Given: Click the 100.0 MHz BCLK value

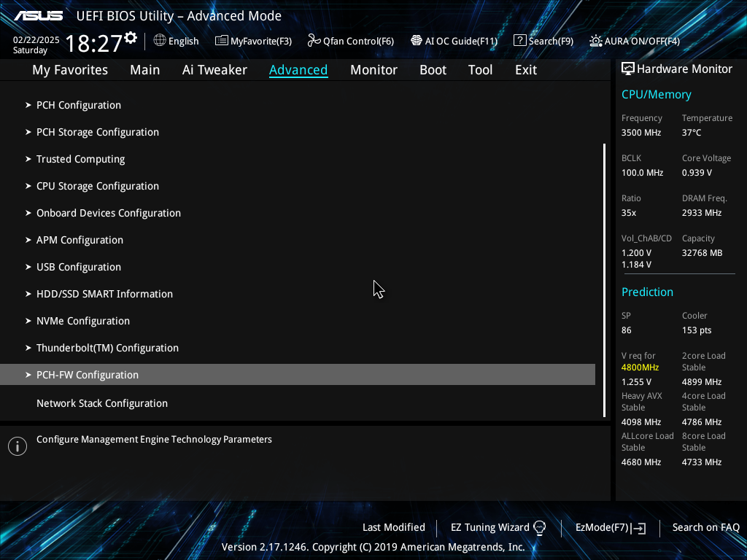Looking at the screenshot, I should tap(642, 173).
